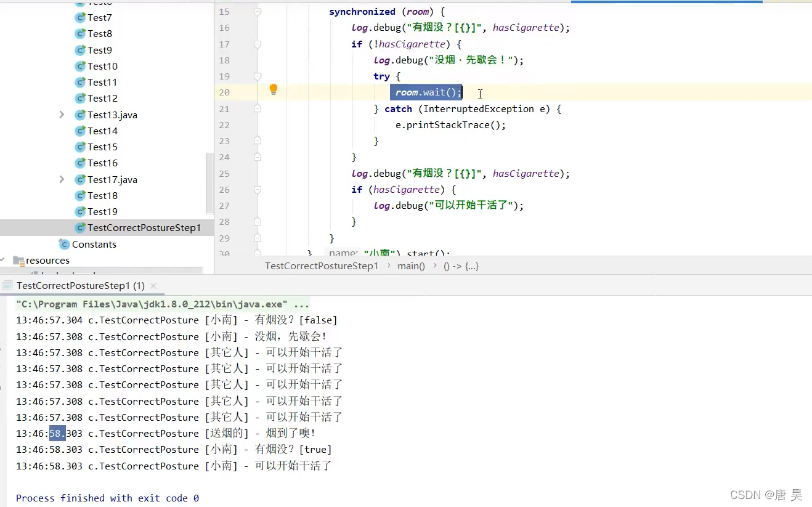Click the class icon for Test13.java

pos(81,115)
